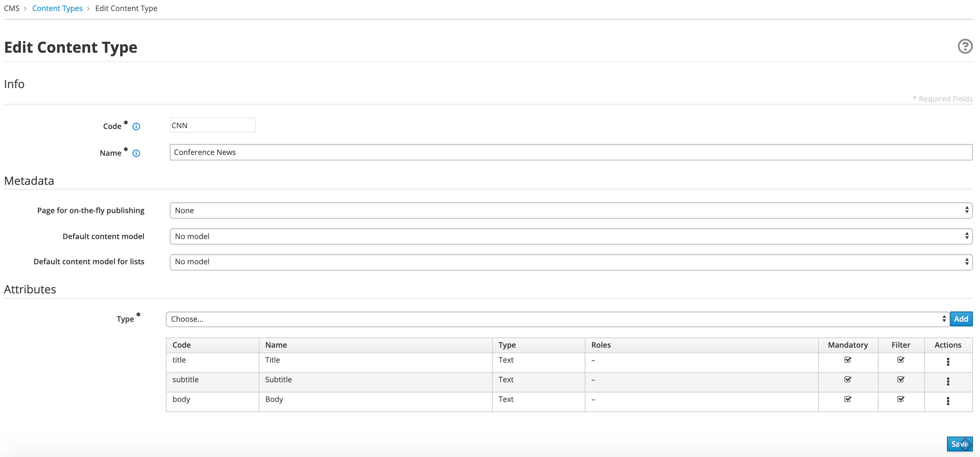This screenshot has width=980, height=457.
Task: Expand the Default content model dropdown
Action: tap(571, 236)
